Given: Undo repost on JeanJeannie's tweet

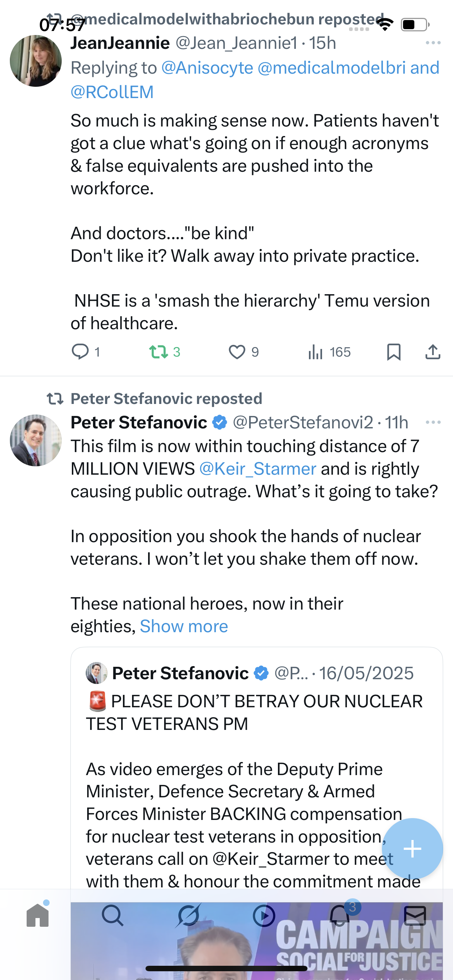Looking at the screenshot, I should pos(159,351).
